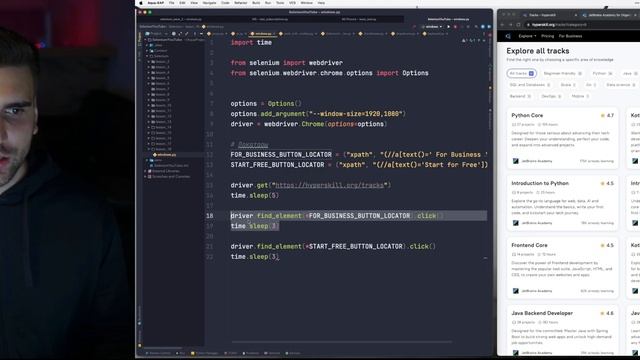Select the Java filter chip
Viewport: 640px width, 360px height.
[x=630, y=73]
